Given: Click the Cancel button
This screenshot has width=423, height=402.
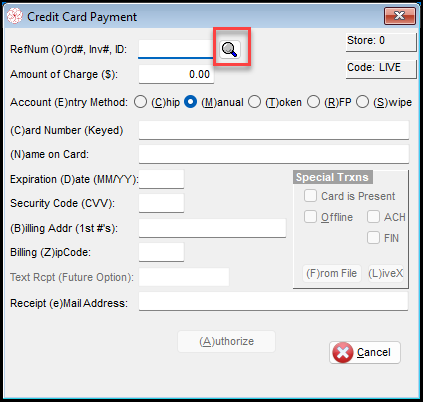Looking at the screenshot, I should tap(365, 352).
